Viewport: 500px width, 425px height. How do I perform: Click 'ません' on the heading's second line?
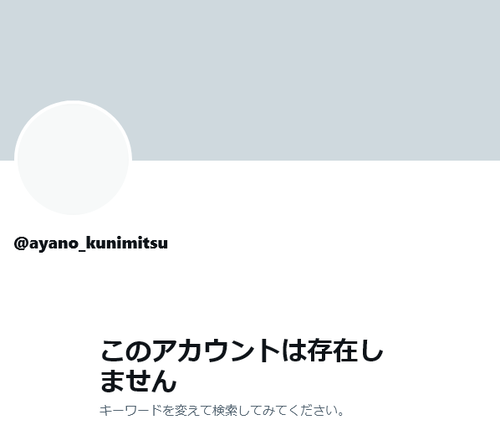138,381
